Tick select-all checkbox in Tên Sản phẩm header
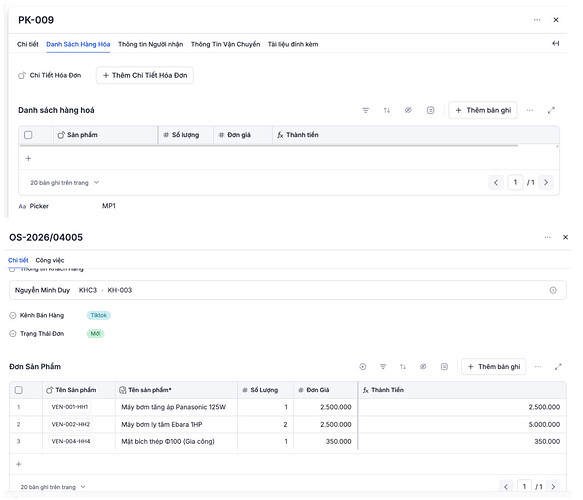Viewport: 583px width, 500px height. pyautogui.click(x=19, y=390)
